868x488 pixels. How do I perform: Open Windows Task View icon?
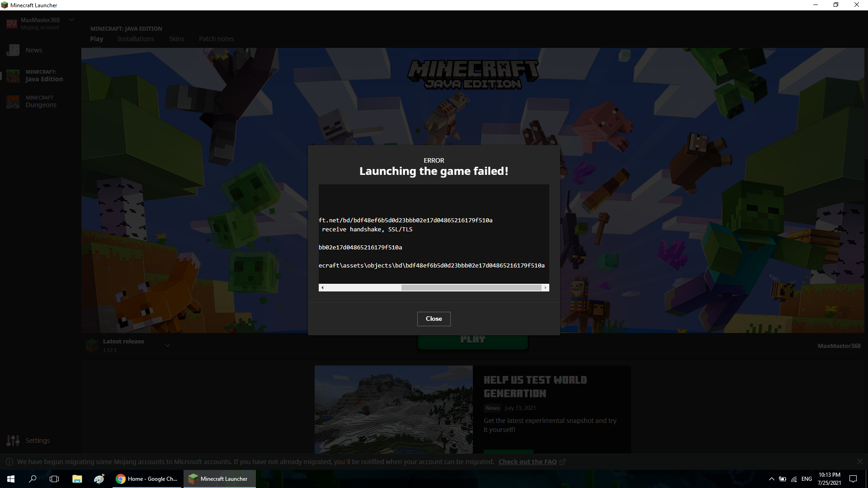54,479
